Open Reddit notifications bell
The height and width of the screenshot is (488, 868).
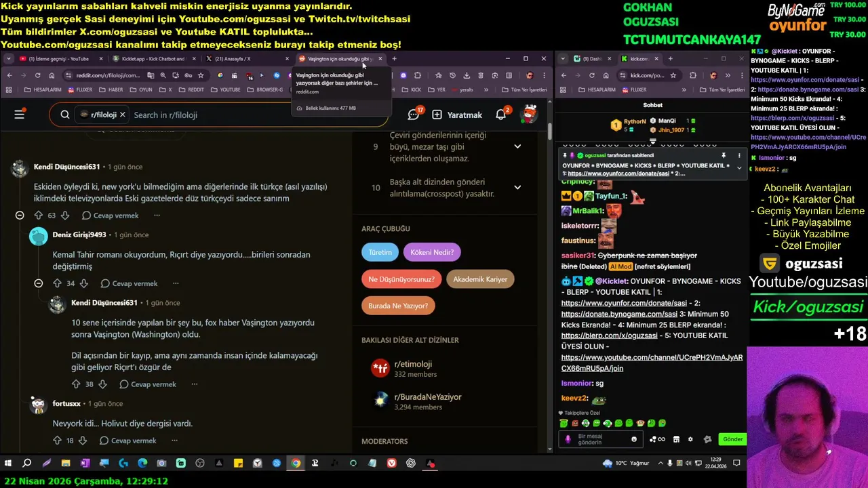501,114
